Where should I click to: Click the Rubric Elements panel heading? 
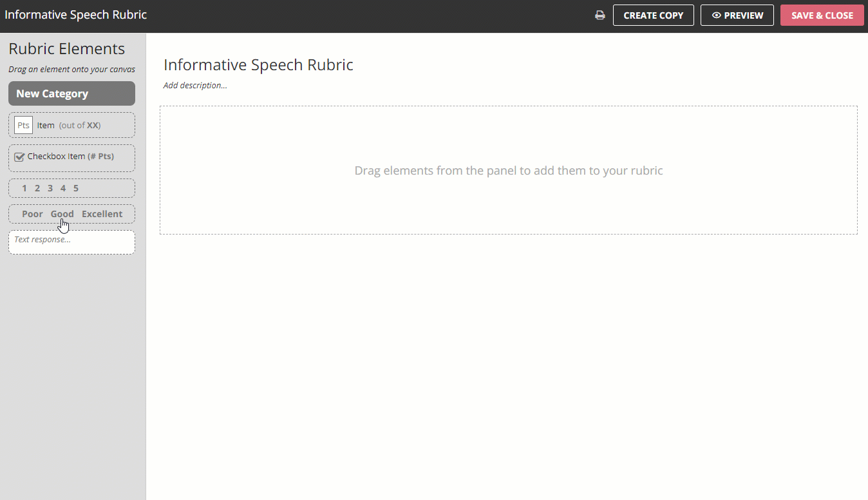66,49
